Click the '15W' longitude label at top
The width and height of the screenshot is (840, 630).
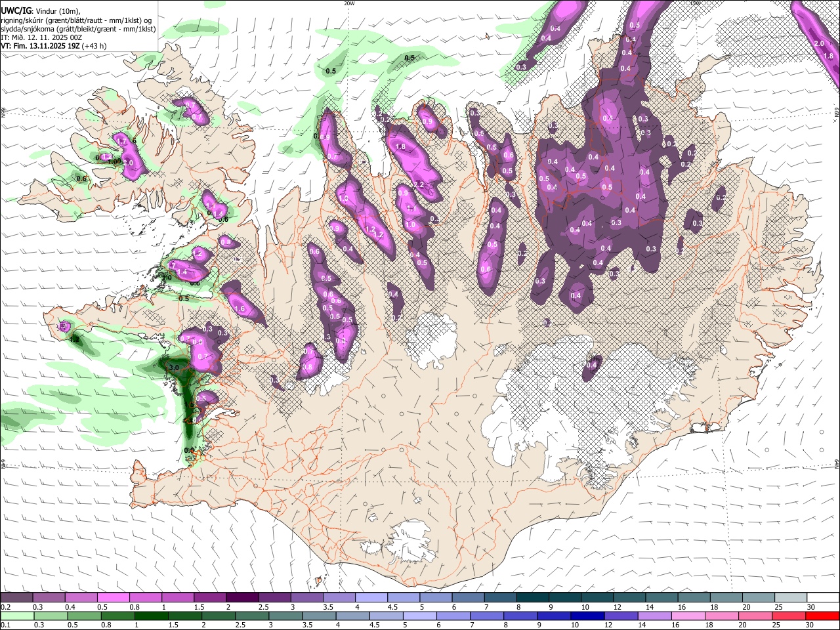coord(695,3)
